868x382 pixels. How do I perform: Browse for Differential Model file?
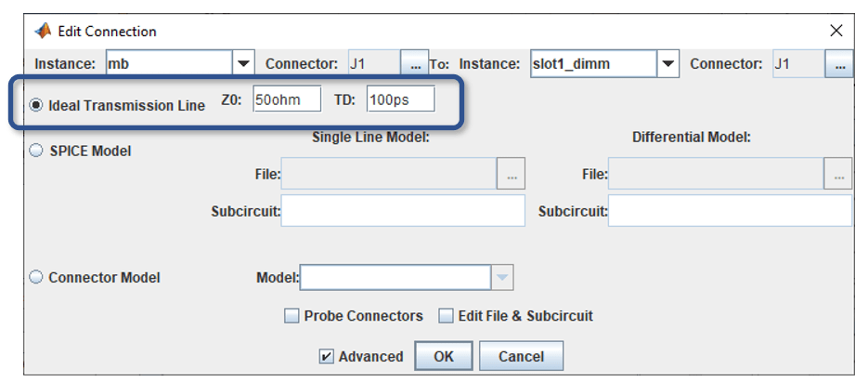pos(837,174)
